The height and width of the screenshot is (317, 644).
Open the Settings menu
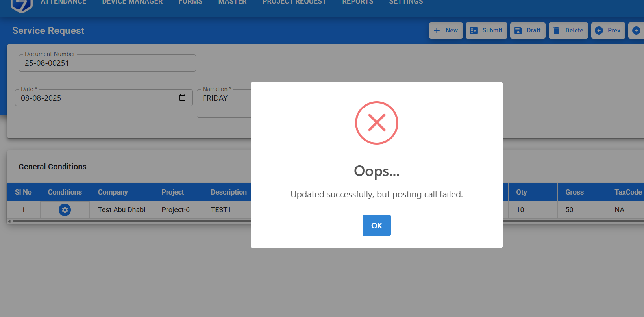click(406, 2)
